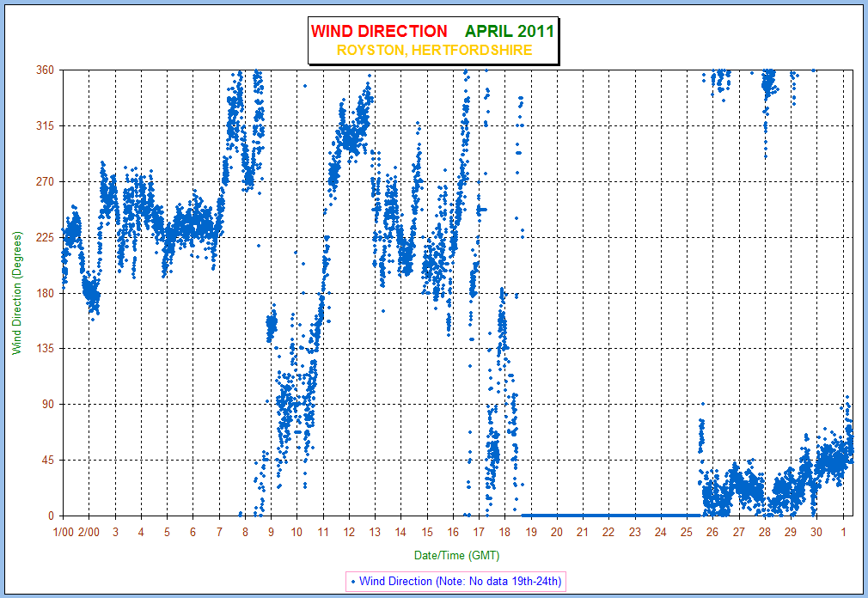Screen dimensions: 868x598
Task: Click the x-axis date label 19
Action: tap(531, 532)
